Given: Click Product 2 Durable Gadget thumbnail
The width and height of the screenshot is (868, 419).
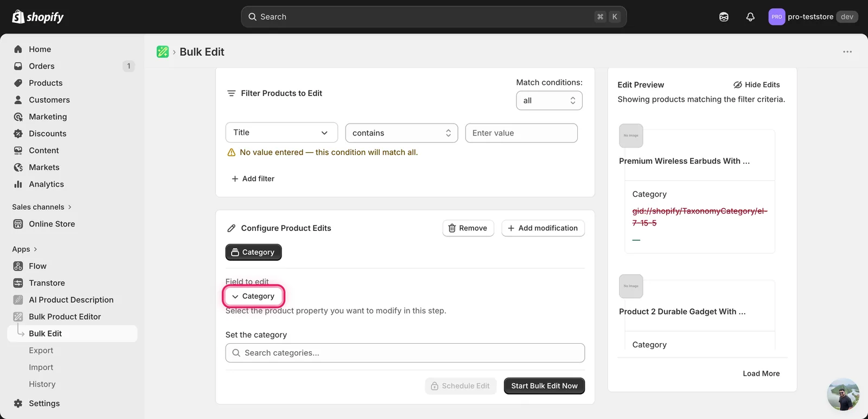Looking at the screenshot, I should tap(631, 286).
